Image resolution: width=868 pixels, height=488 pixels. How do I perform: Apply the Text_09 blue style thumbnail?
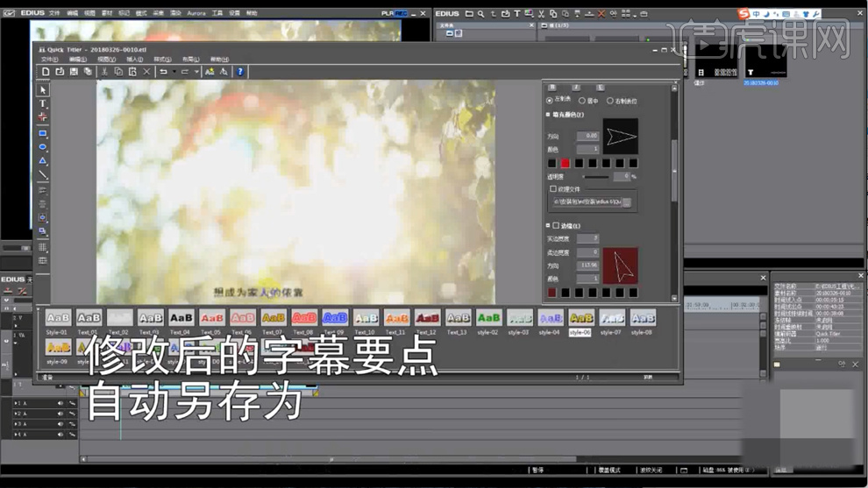click(x=335, y=318)
